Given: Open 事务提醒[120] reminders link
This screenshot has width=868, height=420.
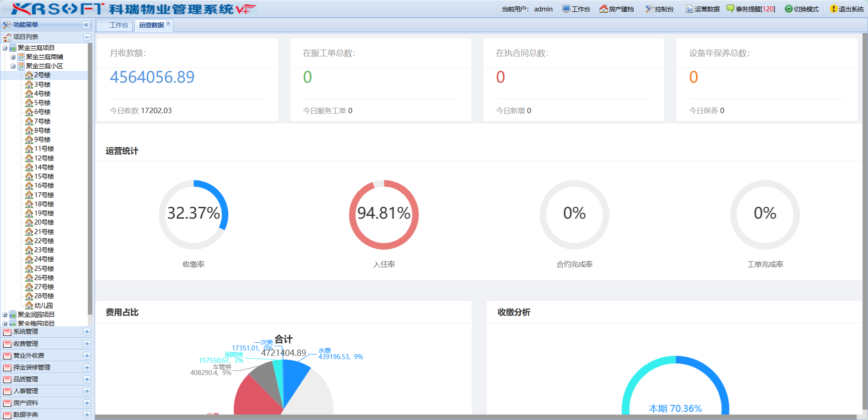Looking at the screenshot, I should click(755, 9).
